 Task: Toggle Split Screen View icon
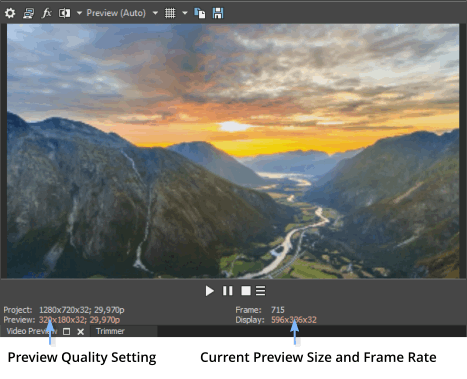(x=64, y=13)
